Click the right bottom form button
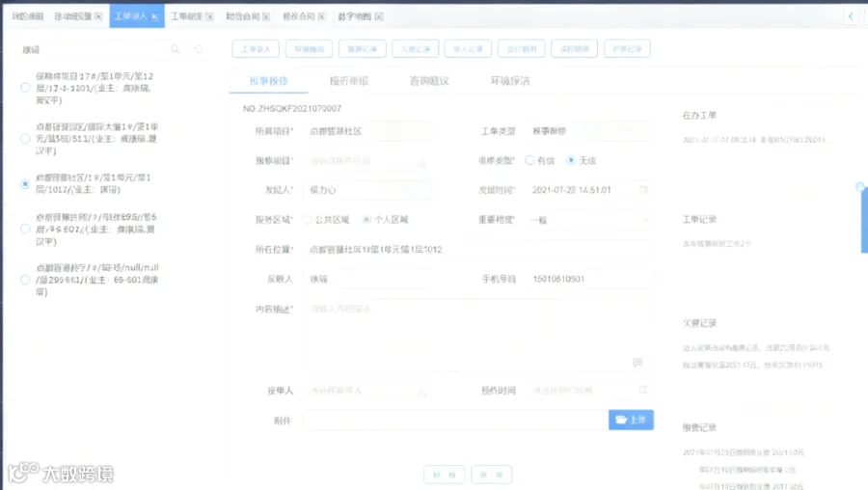This screenshot has width=868, height=490. pyautogui.click(x=492, y=475)
